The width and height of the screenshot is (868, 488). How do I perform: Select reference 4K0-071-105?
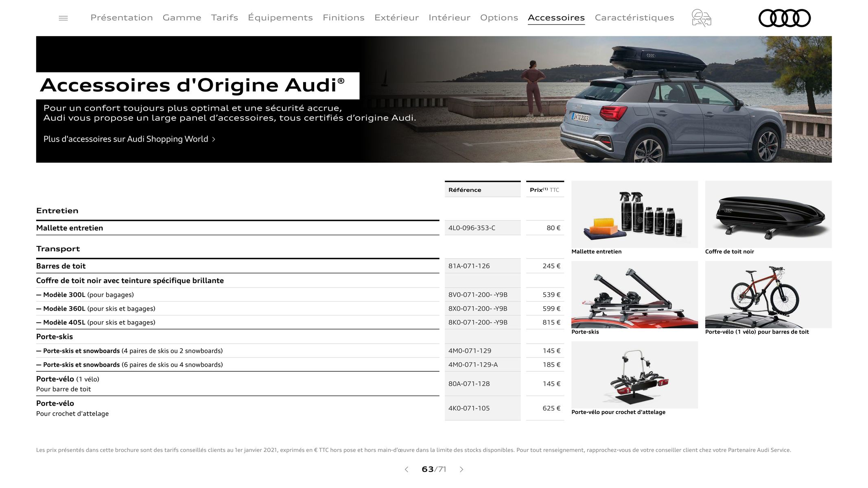pyautogui.click(x=469, y=408)
